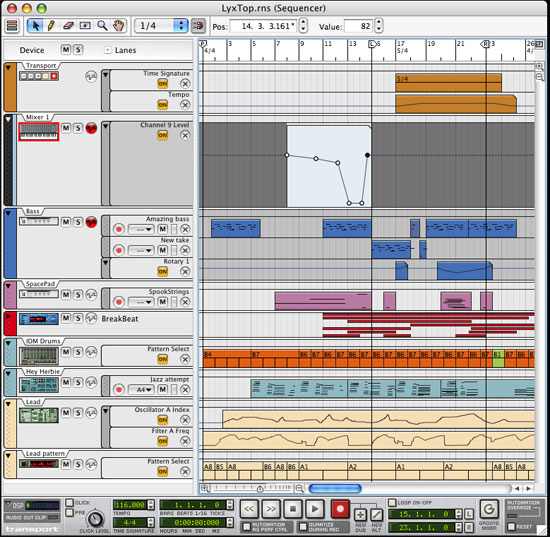The image size is (550, 537).
Task: Select the Pencil tool in toolbar
Action: point(51,26)
